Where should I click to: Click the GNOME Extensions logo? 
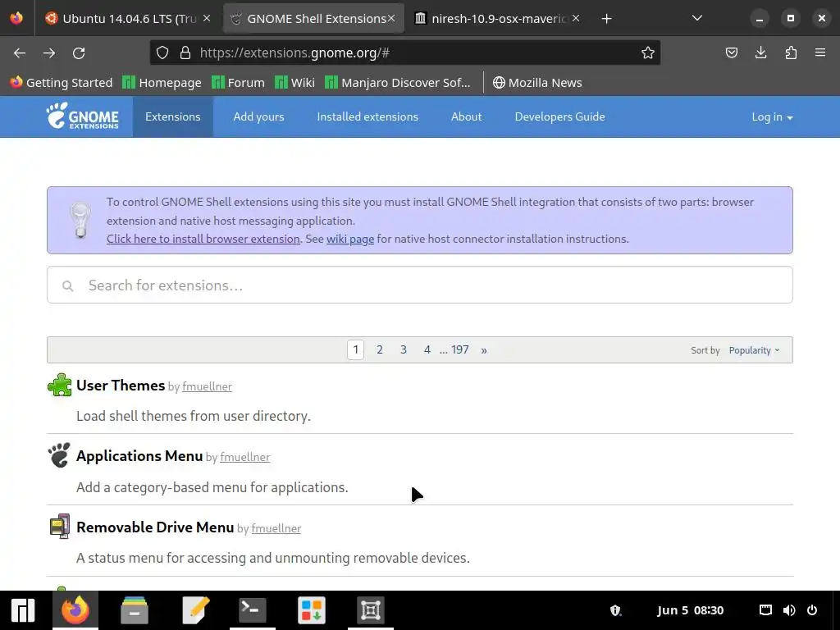(83, 116)
